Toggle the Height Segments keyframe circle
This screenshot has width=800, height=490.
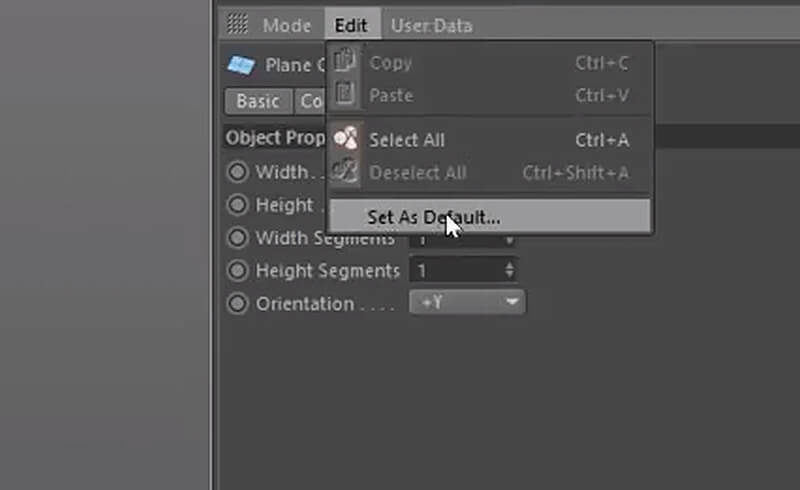[x=237, y=271]
